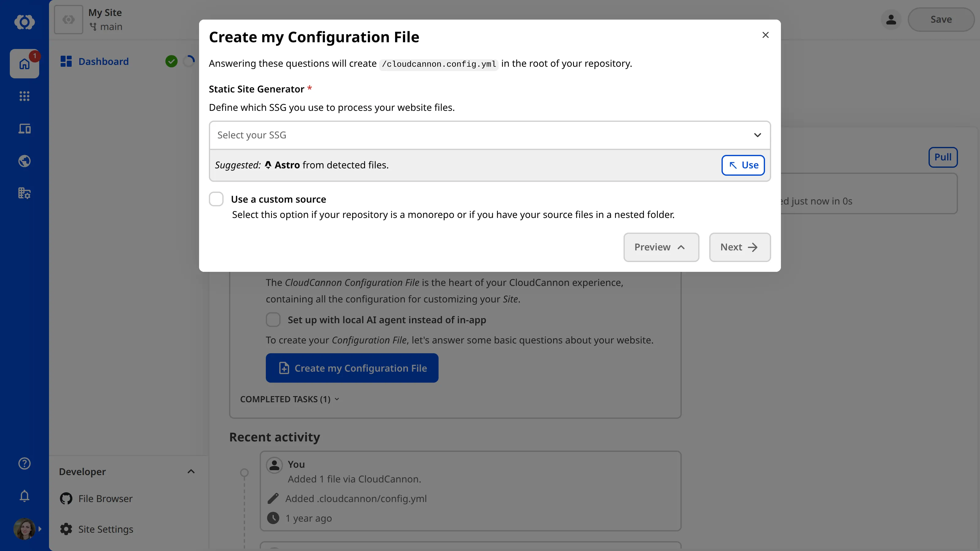Click the My Site thumbnail icon
980x551 pixels.
[x=69, y=19]
